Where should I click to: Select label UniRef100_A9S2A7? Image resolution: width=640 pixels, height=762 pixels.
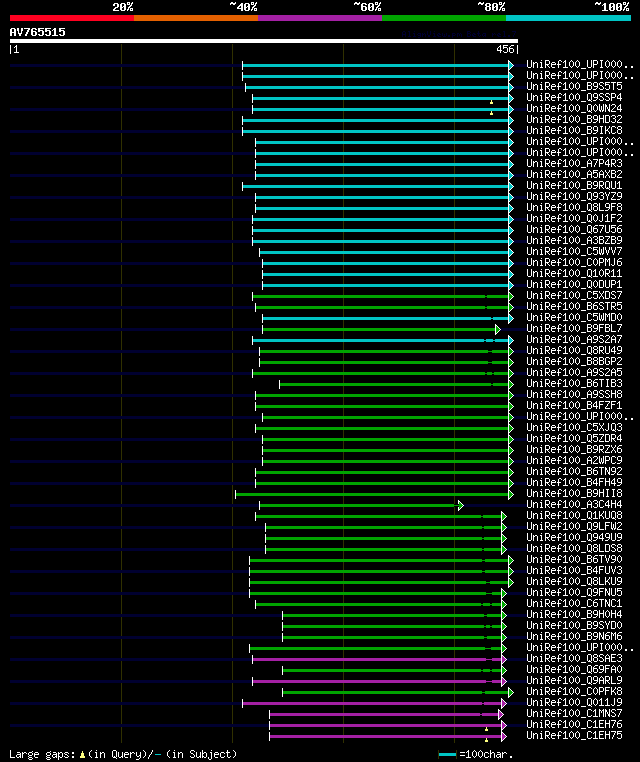(x=574, y=339)
